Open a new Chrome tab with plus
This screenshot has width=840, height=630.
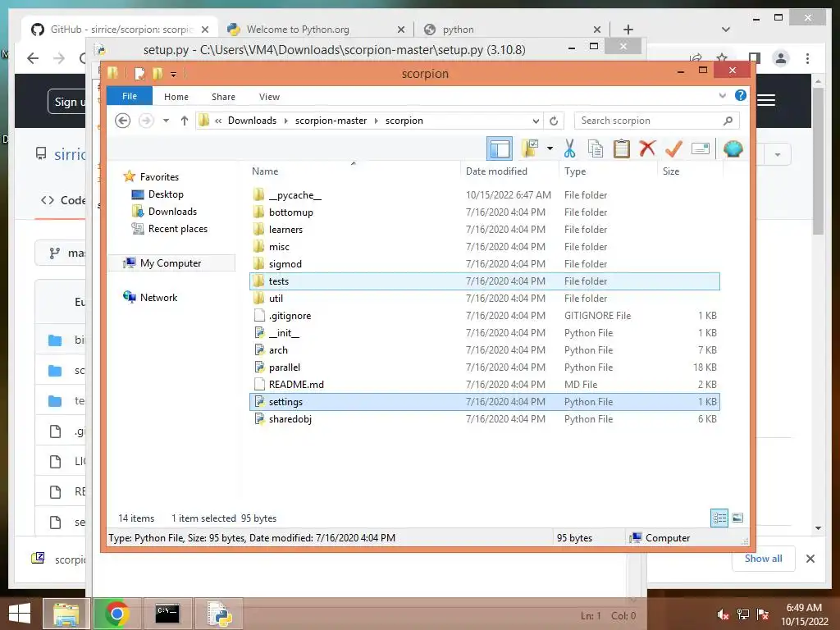(x=628, y=29)
